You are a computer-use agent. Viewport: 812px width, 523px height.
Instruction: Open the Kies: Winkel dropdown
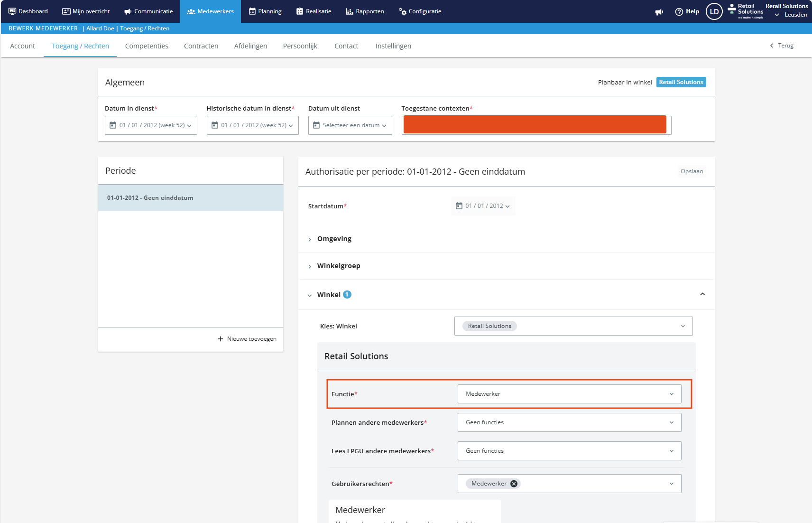(573, 326)
